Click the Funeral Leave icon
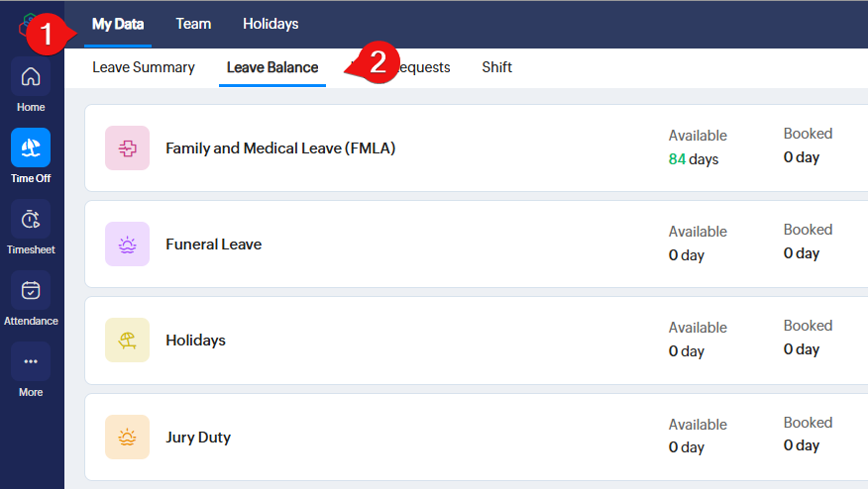 [127, 244]
